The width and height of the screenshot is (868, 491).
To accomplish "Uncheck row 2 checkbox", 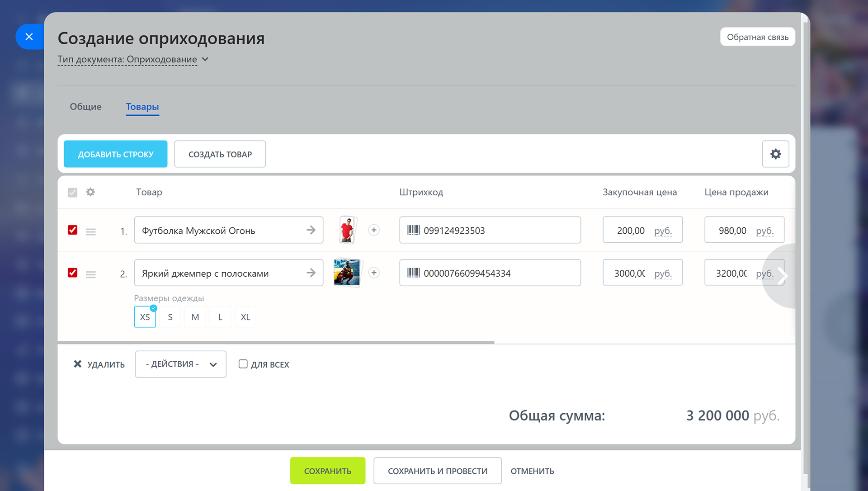I will pos(72,273).
